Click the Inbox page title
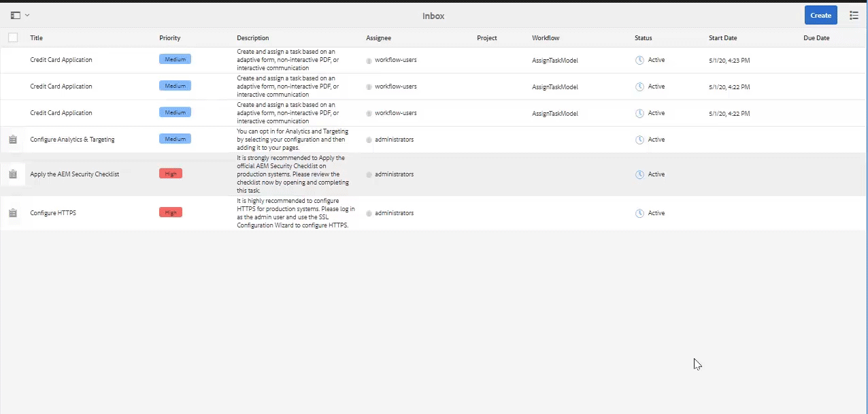 pyautogui.click(x=433, y=16)
